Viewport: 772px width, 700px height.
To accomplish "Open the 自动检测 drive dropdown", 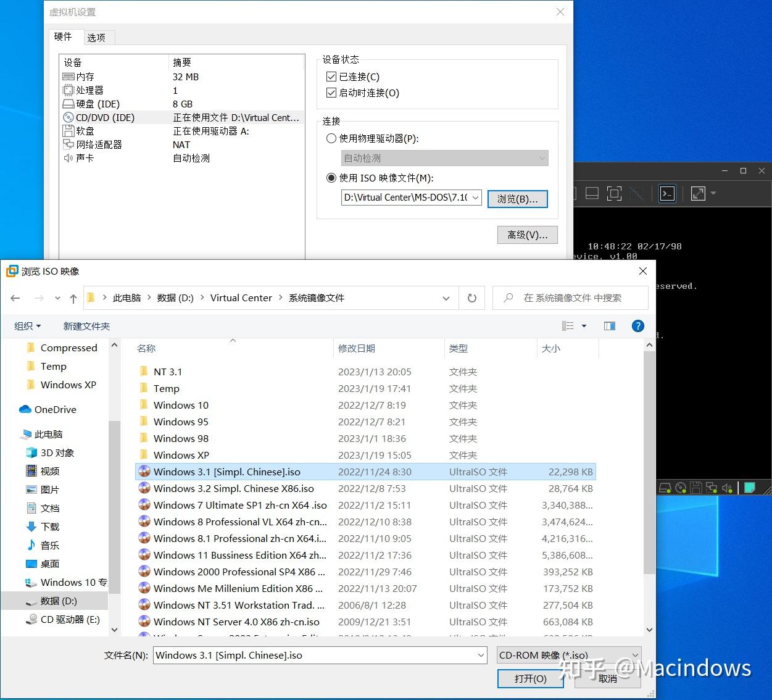I will tap(542, 158).
